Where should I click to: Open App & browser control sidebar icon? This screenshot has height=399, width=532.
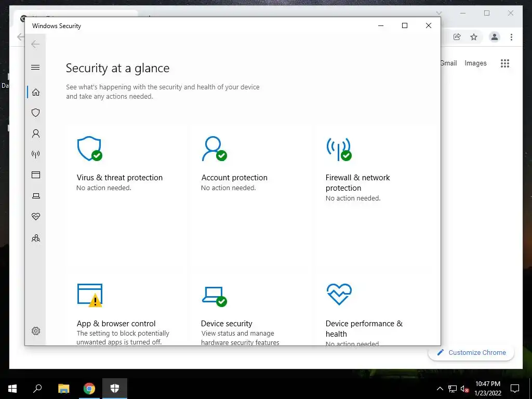coord(36,175)
